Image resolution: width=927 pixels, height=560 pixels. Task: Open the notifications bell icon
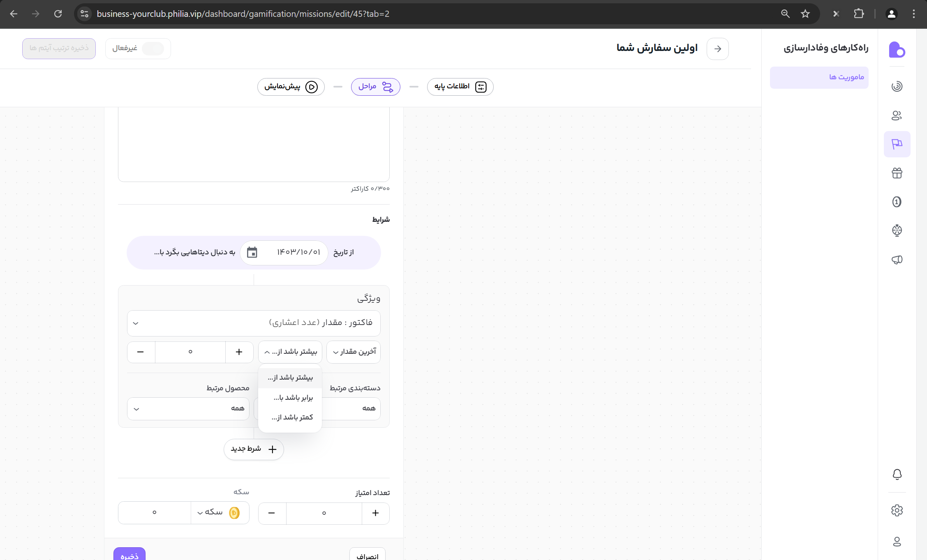coord(897,475)
